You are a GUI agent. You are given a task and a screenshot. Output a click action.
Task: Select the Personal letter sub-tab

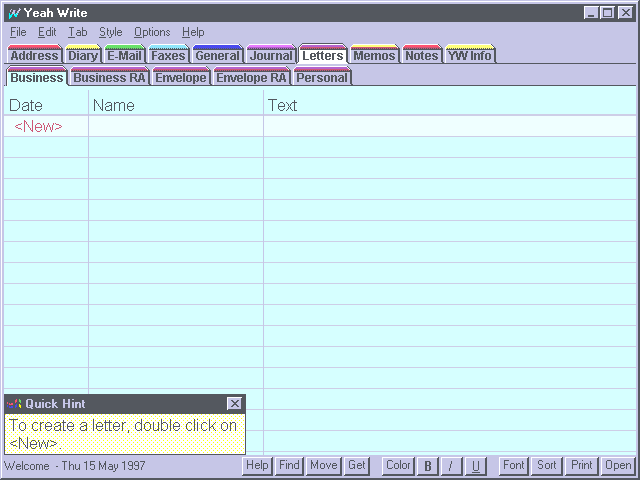point(322,78)
